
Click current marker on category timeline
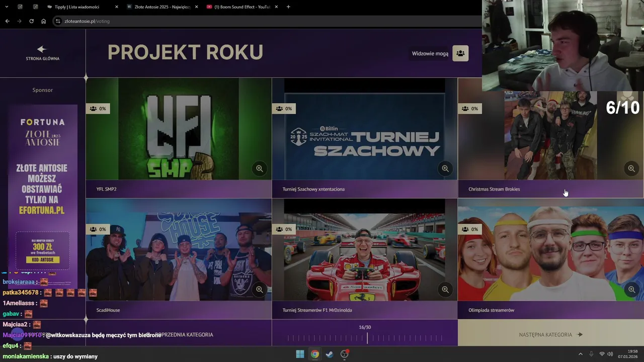point(367,338)
